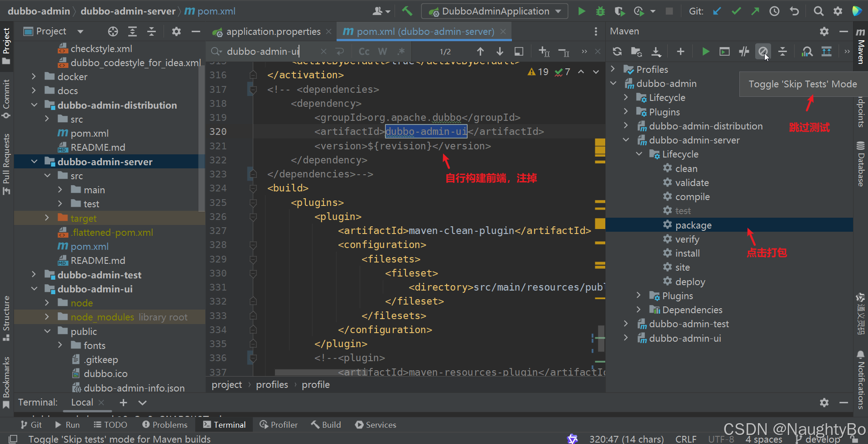Image resolution: width=868 pixels, height=444 pixels.
Task: Open Search Everywhere magnifier icon
Action: [x=818, y=11]
